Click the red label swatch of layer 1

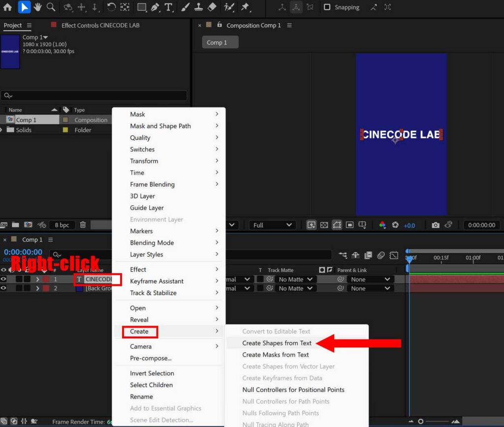46,279
